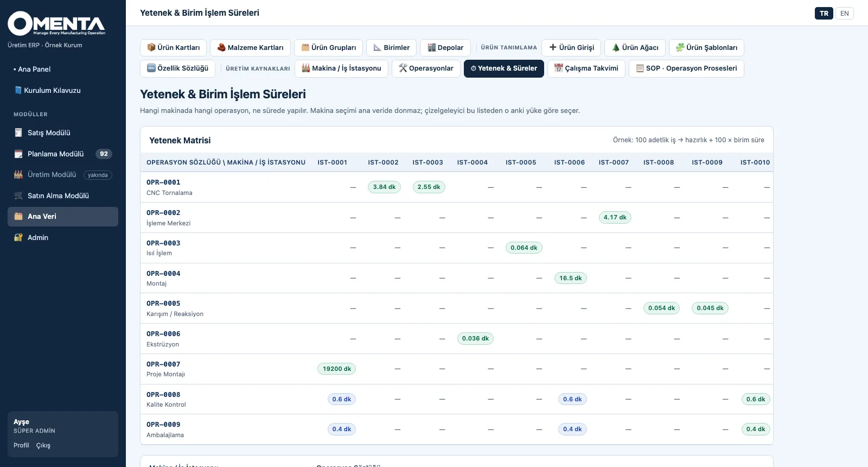The width and height of the screenshot is (868, 467).
Task: Click the Malzeme Kartları icon
Action: (x=221, y=48)
